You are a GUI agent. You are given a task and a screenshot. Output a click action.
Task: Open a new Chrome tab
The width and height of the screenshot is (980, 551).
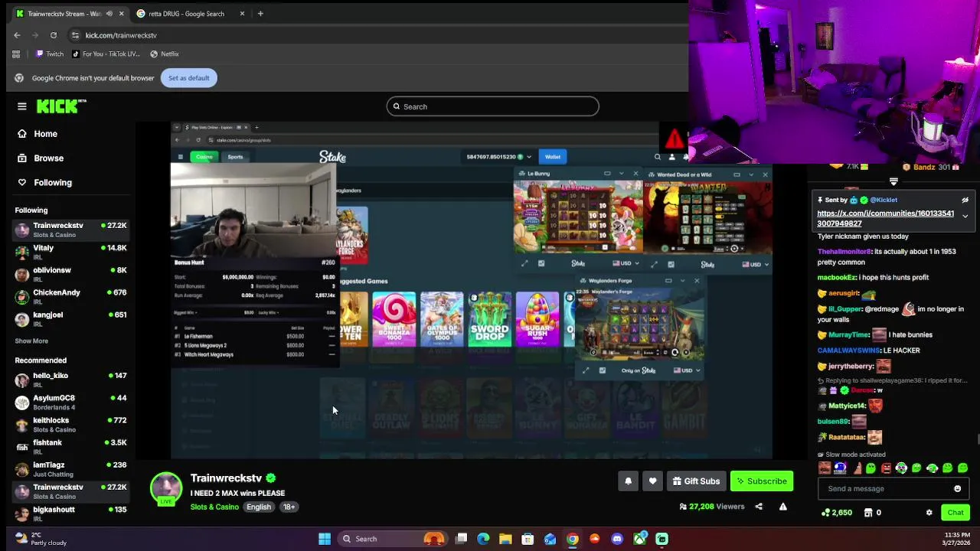260,14
